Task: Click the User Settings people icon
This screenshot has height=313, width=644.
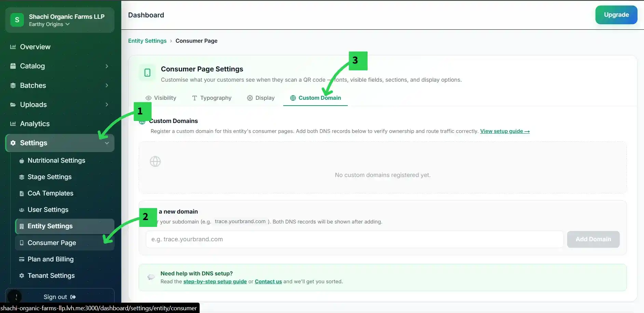Action: tap(22, 210)
